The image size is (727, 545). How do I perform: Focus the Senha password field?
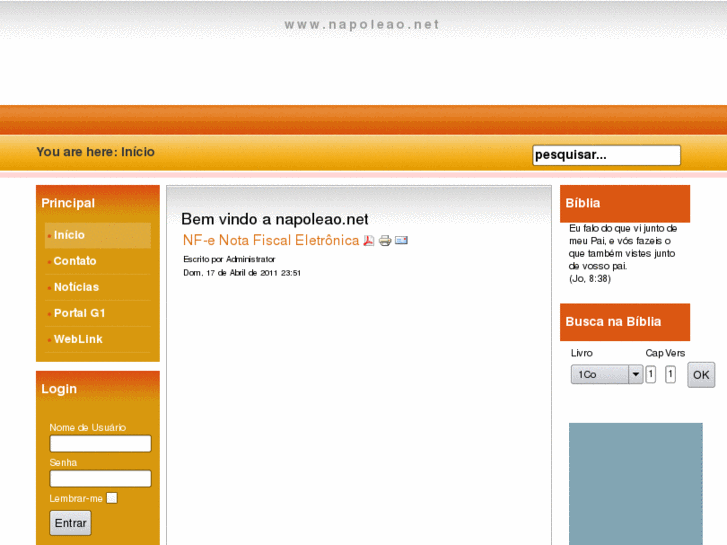tap(100, 479)
